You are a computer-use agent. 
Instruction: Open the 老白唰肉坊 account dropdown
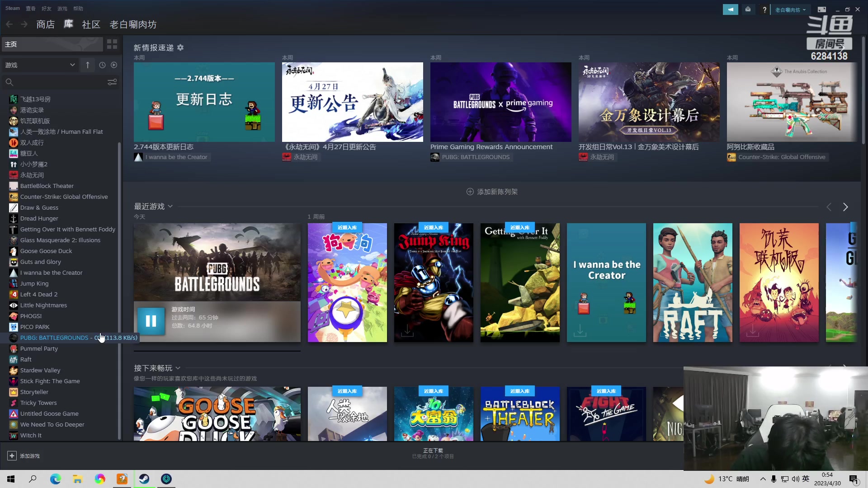(790, 9)
